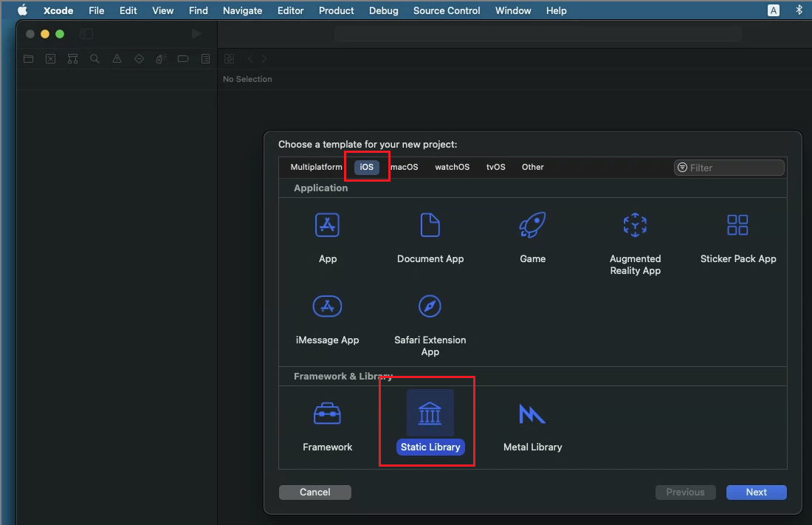Show the report navigator icon
The height and width of the screenshot is (525, 812).
point(206,58)
